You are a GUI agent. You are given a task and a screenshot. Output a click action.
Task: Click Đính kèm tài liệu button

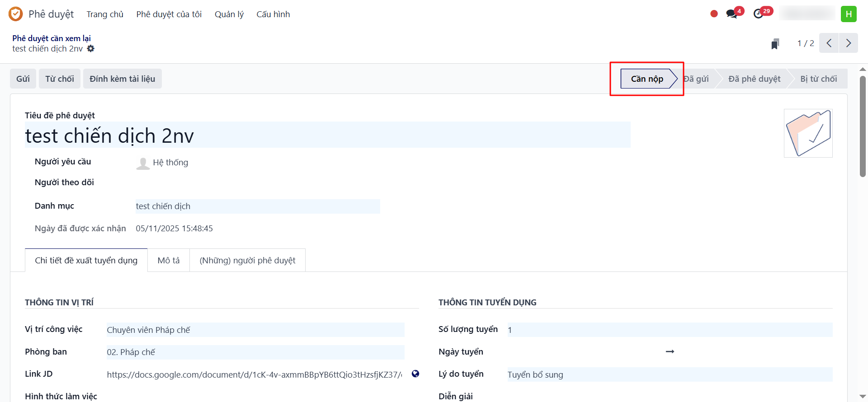point(122,79)
